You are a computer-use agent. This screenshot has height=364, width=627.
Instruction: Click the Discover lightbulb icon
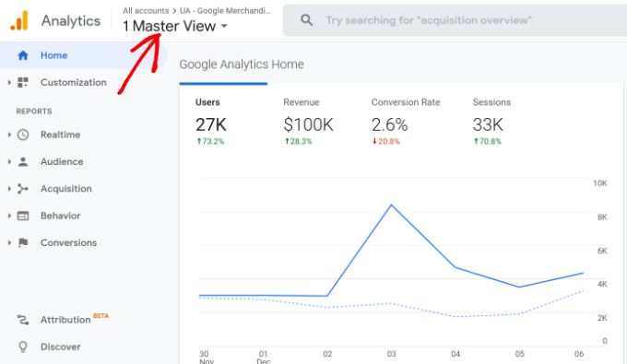pos(23,346)
